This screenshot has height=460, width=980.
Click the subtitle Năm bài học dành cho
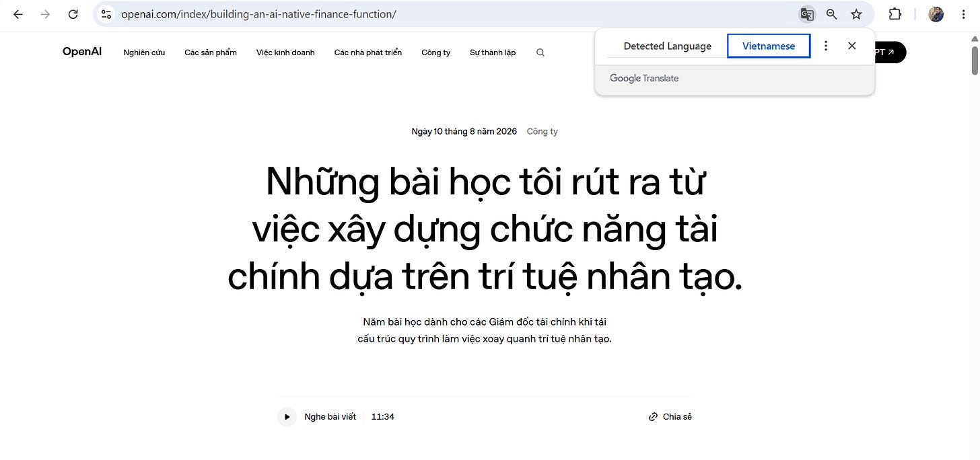coord(485,330)
